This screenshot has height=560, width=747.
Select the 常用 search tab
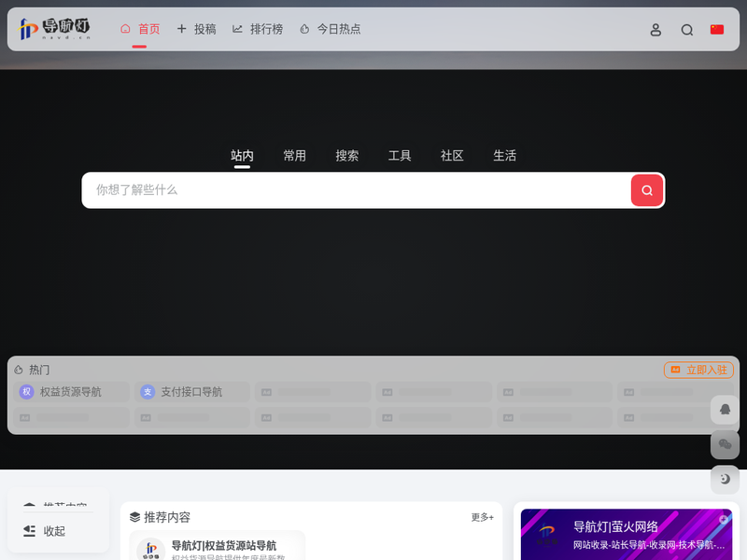[294, 156]
